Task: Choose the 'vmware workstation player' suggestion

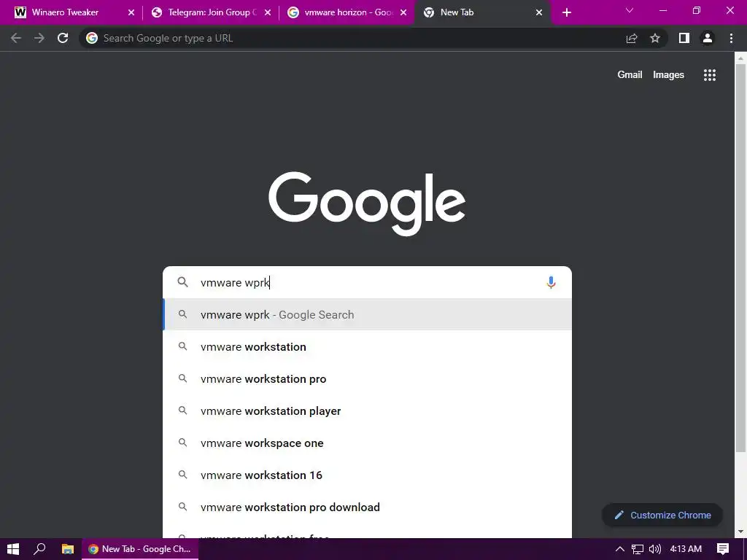Action: pyautogui.click(x=368, y=411)
